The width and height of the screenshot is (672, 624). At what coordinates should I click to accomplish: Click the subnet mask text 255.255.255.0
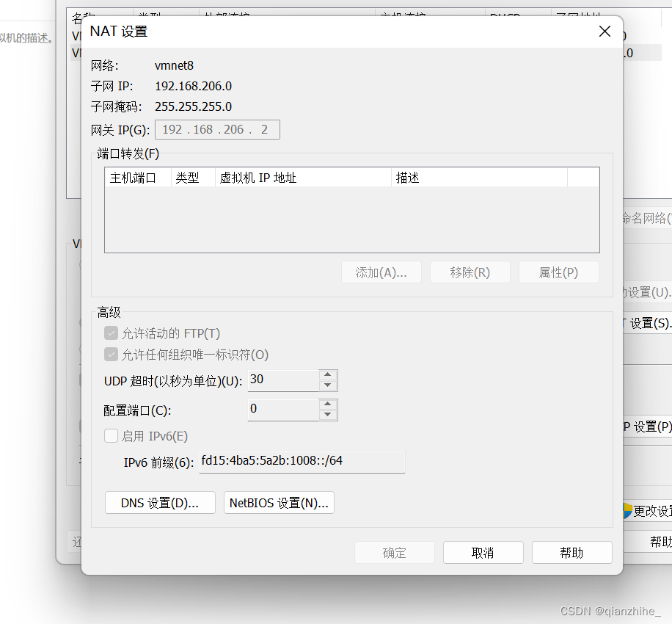(x=193, y=106)
